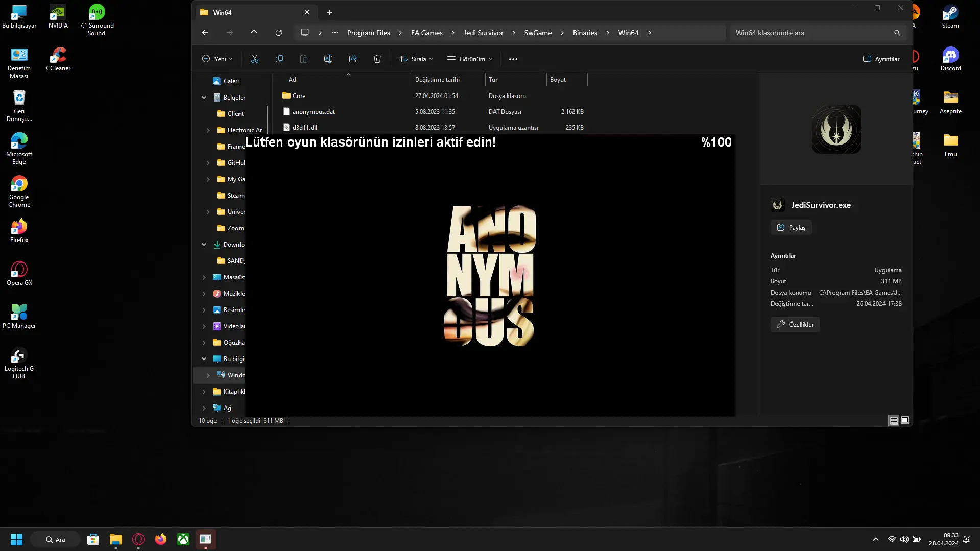Open Xbox app from the taskbar

(x=183, y=539)
